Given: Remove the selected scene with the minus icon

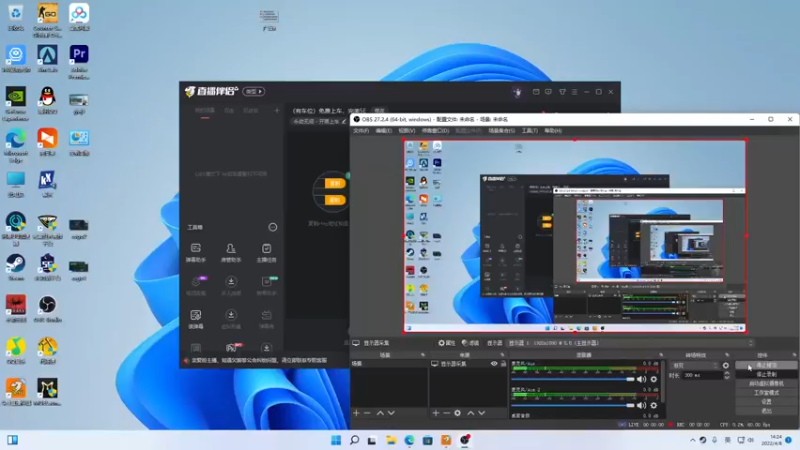Looking at the screenshot, I should click(x=367, y=413).
